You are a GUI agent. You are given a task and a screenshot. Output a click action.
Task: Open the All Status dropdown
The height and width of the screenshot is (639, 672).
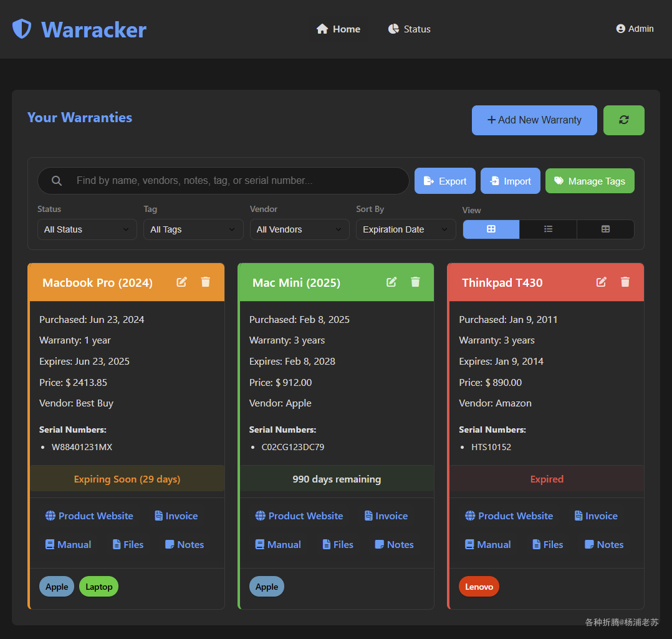point(87,229)
